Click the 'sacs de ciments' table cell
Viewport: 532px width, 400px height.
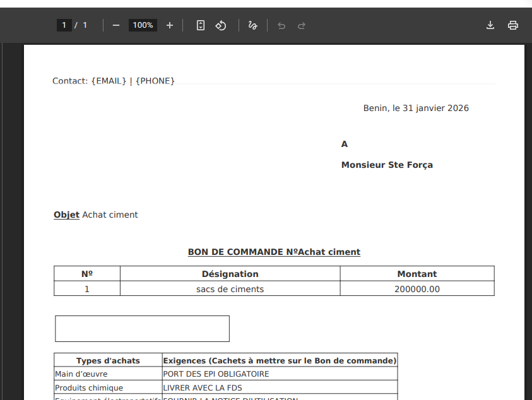(230, 289)
